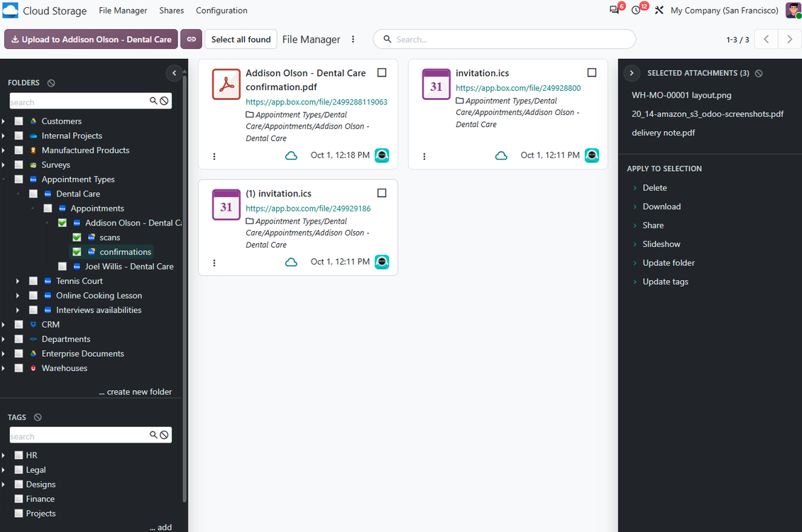802x532 pixels.
Task: Click Upload to Addison Olson - Dental Care
Action: coord(91,39)
